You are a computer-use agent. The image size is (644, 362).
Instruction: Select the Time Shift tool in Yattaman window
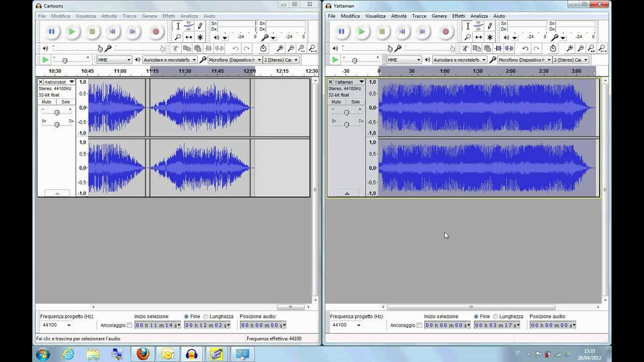(x=478, y=37)
